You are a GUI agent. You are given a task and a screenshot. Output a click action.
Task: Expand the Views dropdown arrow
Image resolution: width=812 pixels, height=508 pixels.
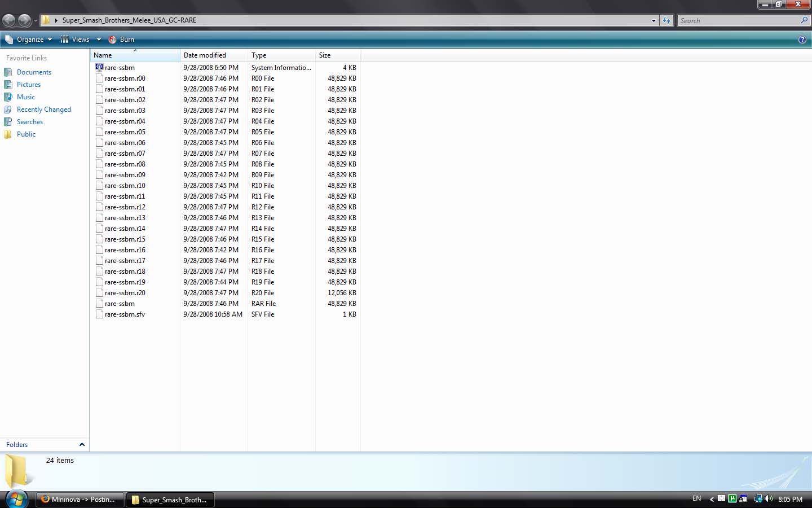99,40
